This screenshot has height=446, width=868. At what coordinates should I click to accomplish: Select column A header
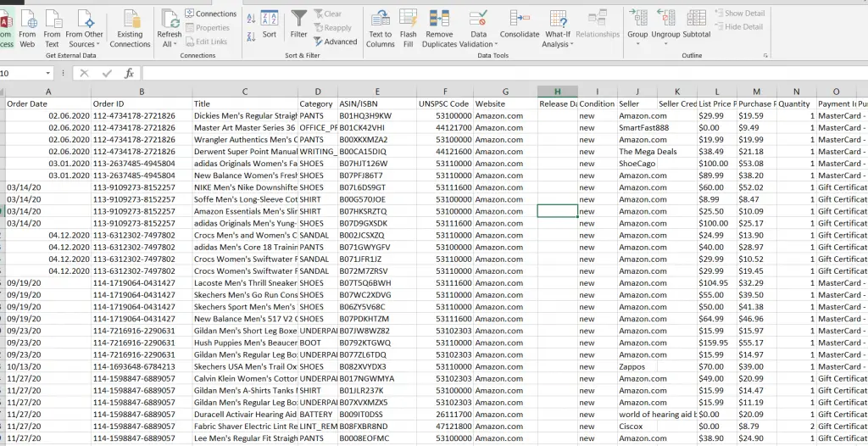48,92
